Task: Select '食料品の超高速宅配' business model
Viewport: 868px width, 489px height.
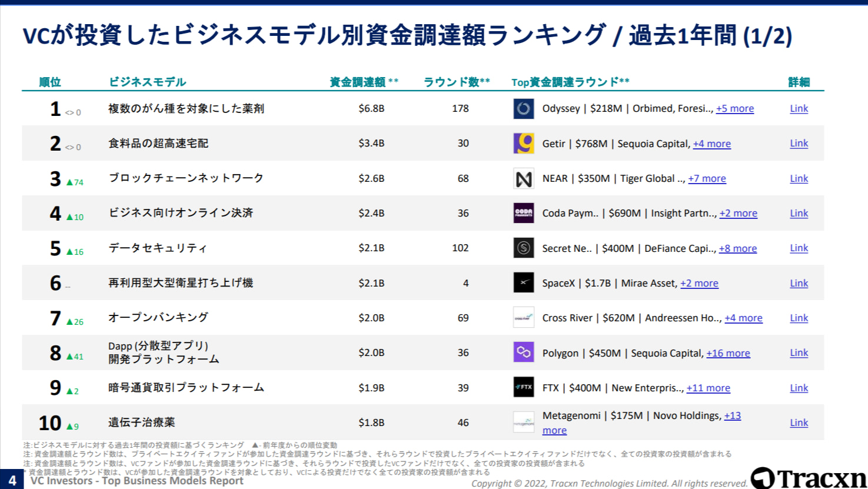Action: (x=158, y=144)
